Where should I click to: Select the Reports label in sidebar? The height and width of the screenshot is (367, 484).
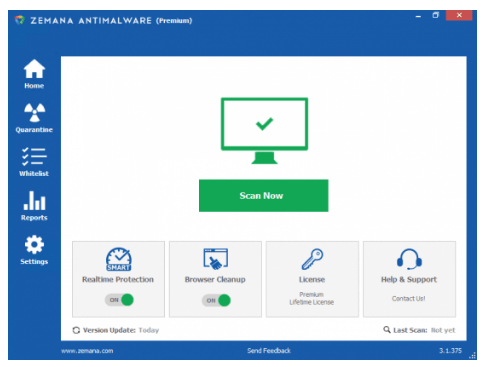[34, 218]
